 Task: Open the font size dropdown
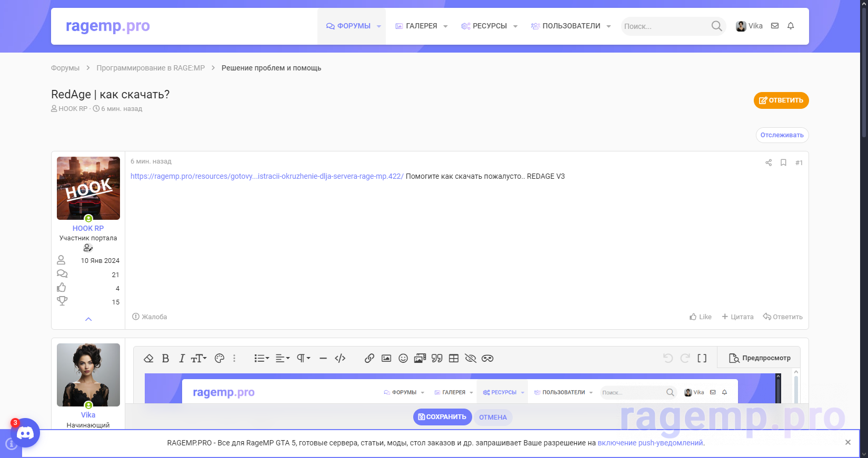coord(199,358)
